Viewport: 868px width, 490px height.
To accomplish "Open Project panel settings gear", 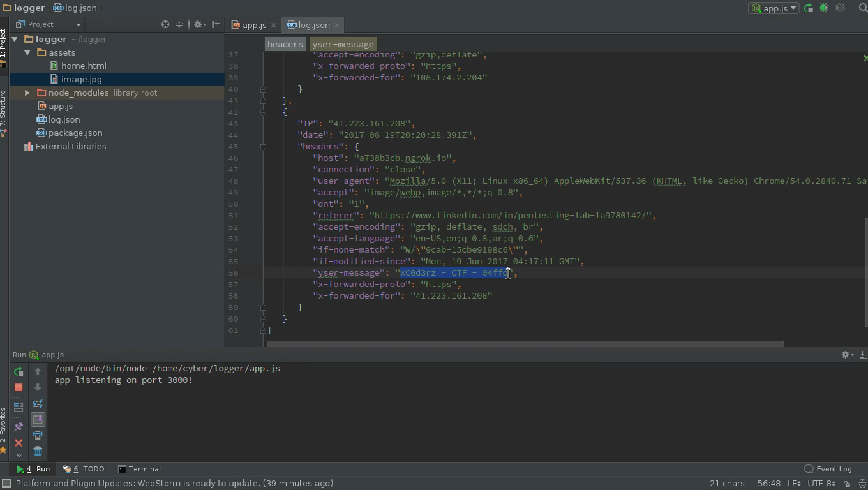I will pyautogui.click(x=200, y=24).
